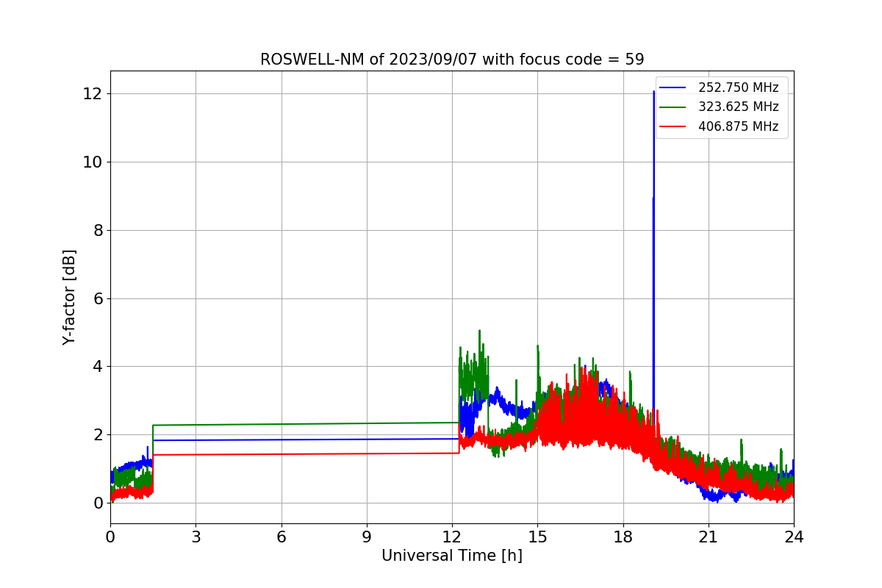Click the 'Y-factor [dB]' axis label
Screen dimensions: 882x588
(x=70, y=298)
